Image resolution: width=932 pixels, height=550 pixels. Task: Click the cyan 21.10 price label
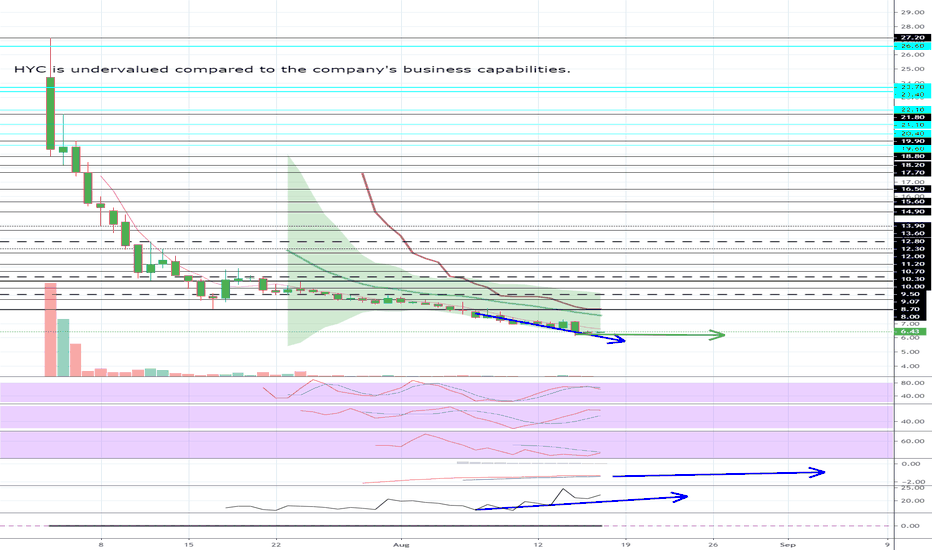(912, 125)
